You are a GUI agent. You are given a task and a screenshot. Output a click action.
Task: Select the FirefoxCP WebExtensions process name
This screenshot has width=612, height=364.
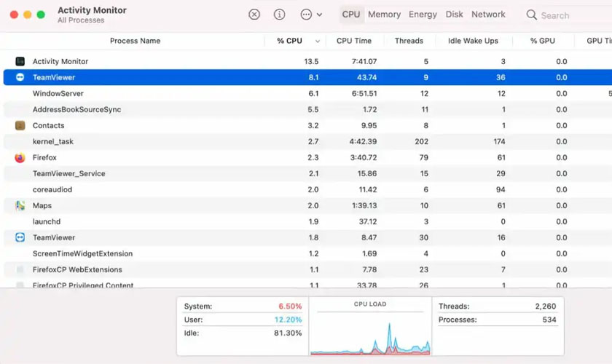(77, 269)
